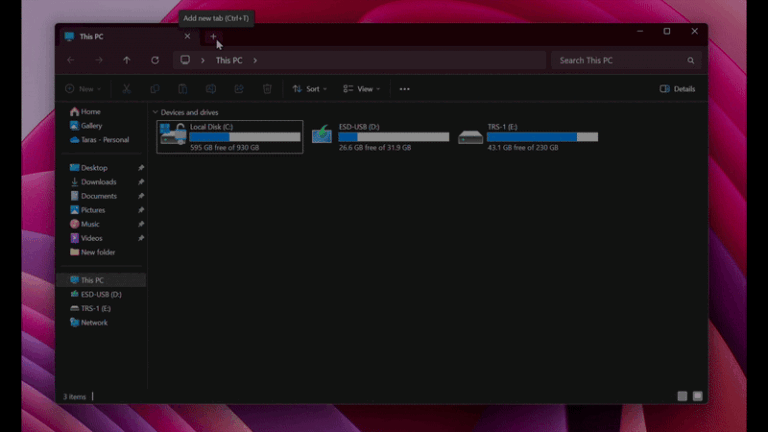Open the See more three-dots menu
Screen dimensions: 768x432
pyautogui.click(x=404, y=89)
